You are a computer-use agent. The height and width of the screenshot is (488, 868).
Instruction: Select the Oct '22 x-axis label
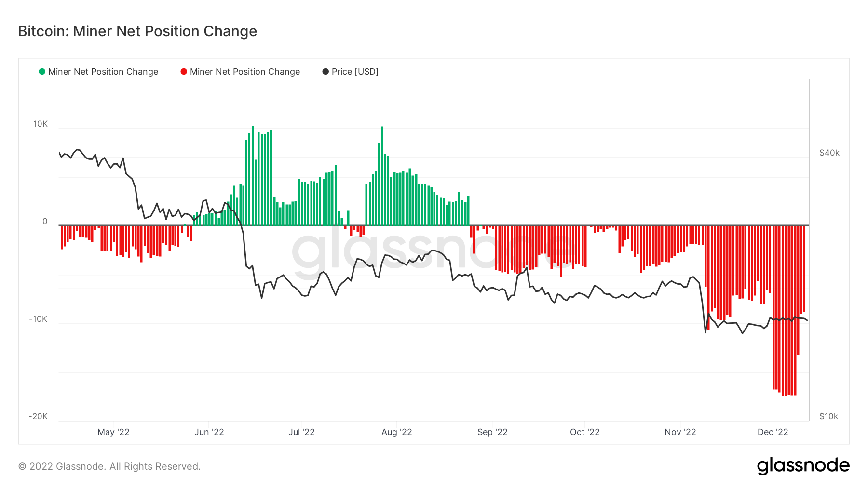coord(584,432)
